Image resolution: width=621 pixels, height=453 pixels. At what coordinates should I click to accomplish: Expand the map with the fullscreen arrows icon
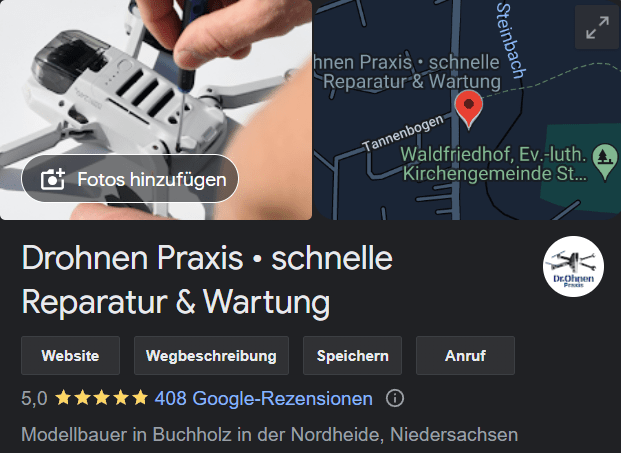coord(597,27)
